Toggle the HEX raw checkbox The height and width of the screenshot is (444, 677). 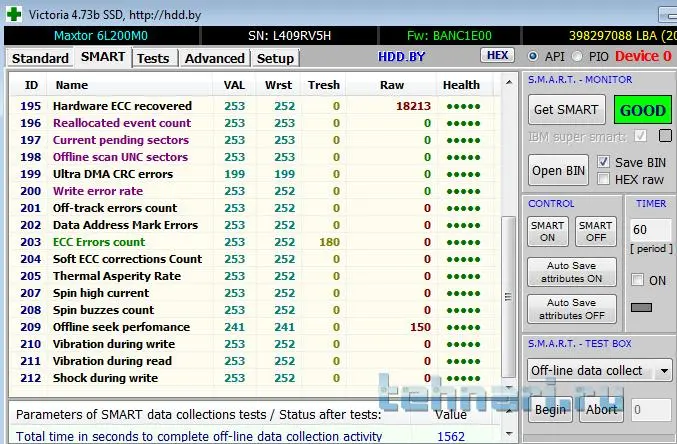pyautogui.click(x=603, y=179)
